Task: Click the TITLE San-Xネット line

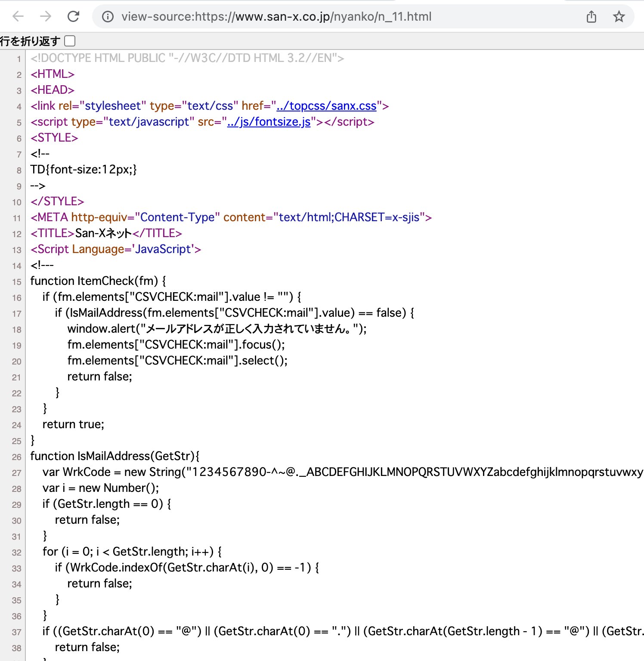Action: (x=106, y=233)
